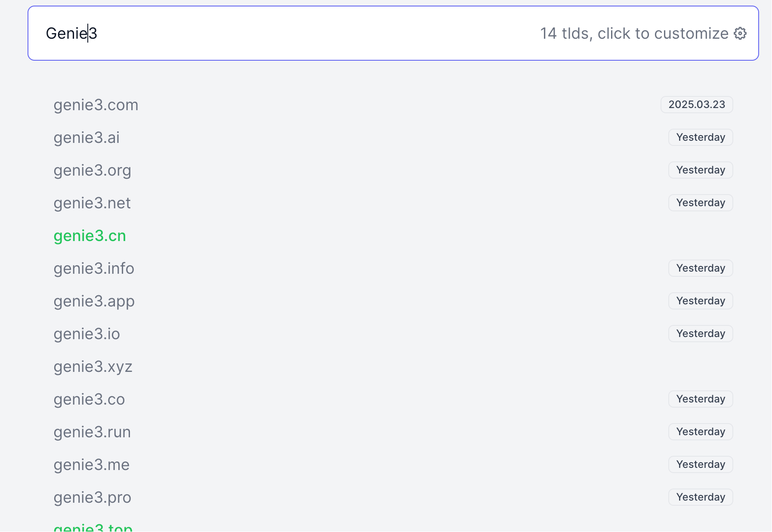Click the Genie3 search input field
The height and width of the screenshot is (532, 772).
pyautogui.click(x=258, y=33)
